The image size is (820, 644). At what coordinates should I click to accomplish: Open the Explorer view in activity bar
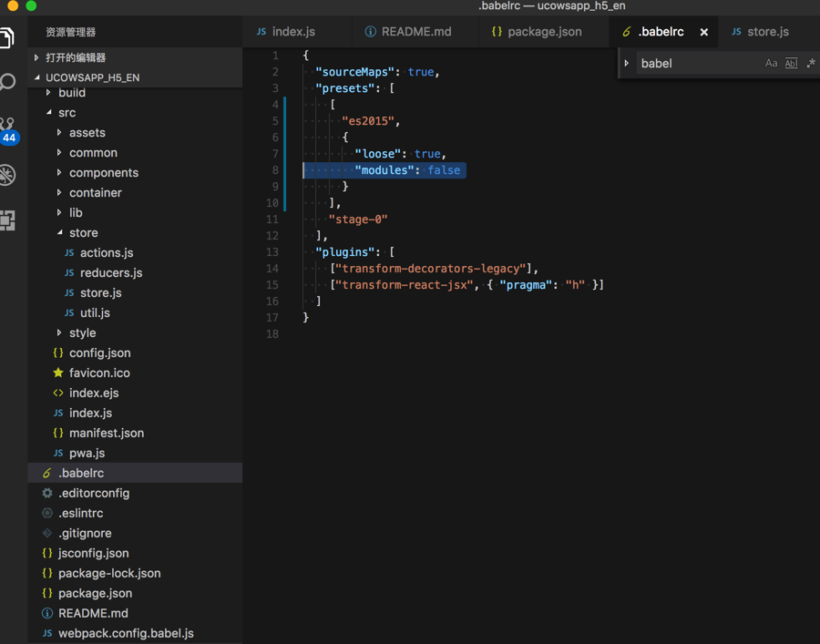(x=7, y=38)
